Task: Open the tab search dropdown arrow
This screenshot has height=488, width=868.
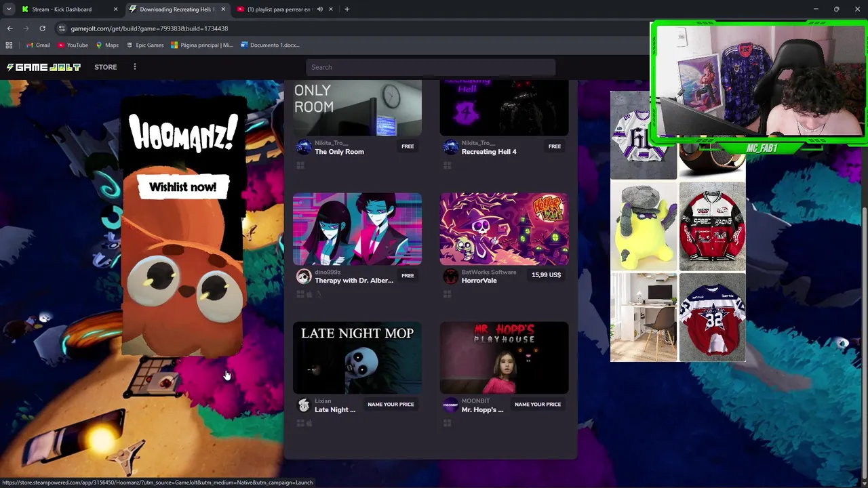Action: (x=9, y=9)
